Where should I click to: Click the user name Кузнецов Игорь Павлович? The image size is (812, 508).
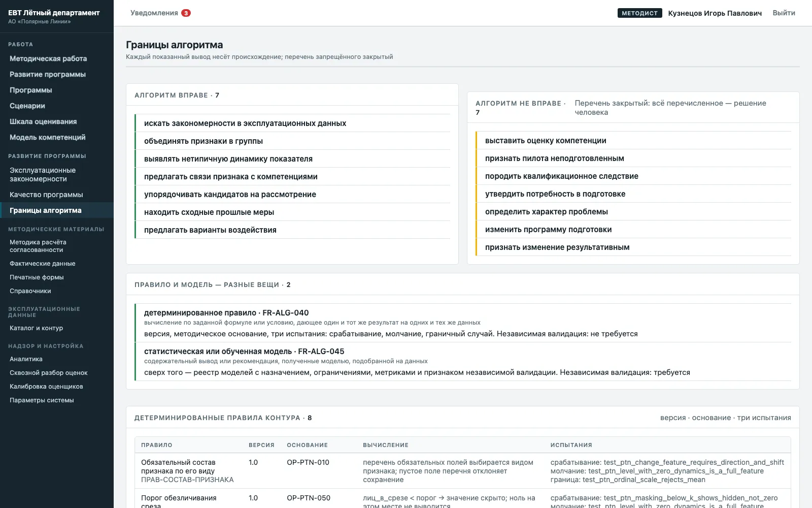point(715,13)
